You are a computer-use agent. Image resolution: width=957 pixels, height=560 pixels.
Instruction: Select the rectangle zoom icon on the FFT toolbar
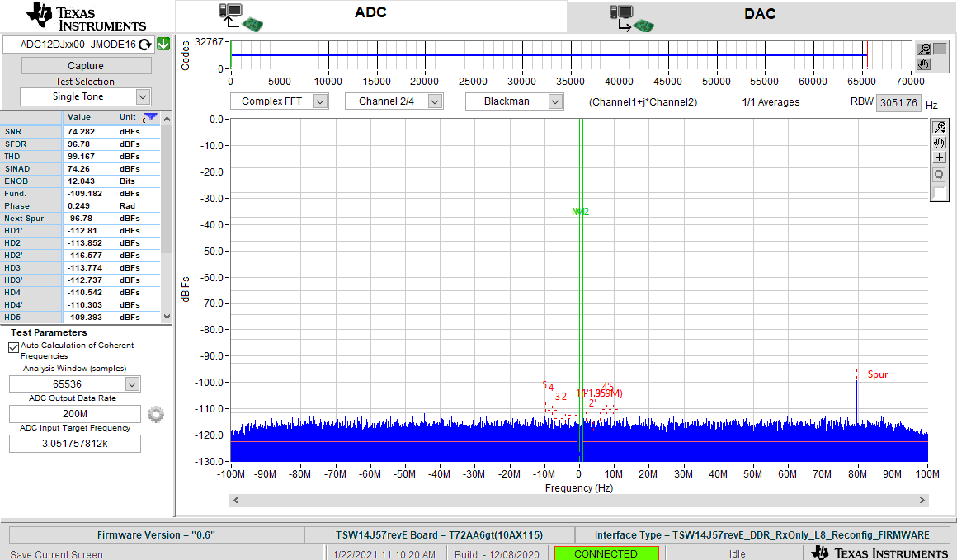pyautogui.click(x=939, y=174)
